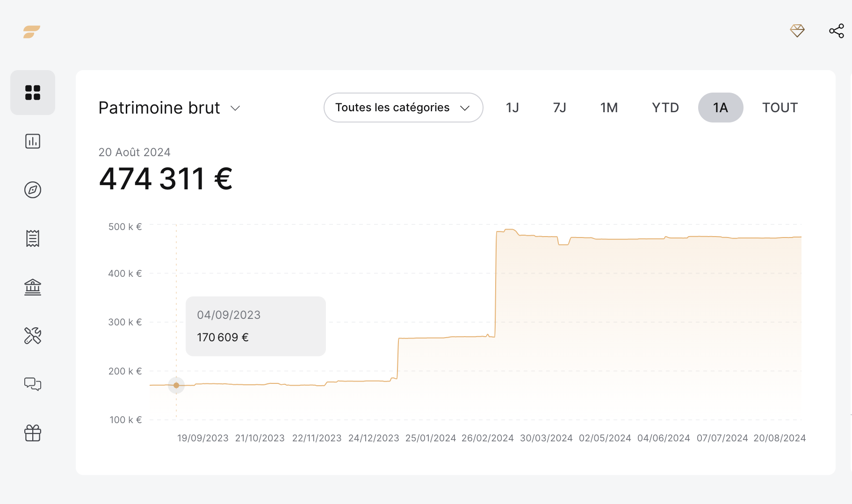
Task: Select the 1A time range
Action: [x=721, y=108]
